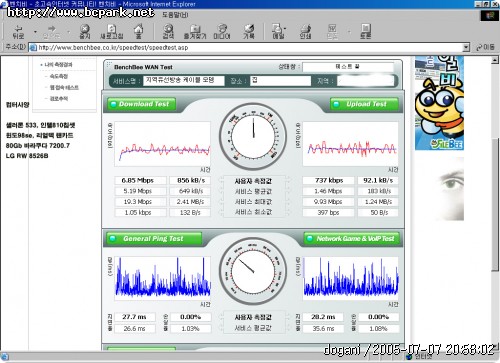
Task: Click the benchbee.co.kr URL in address bar
Action: [x=113, y=48]
